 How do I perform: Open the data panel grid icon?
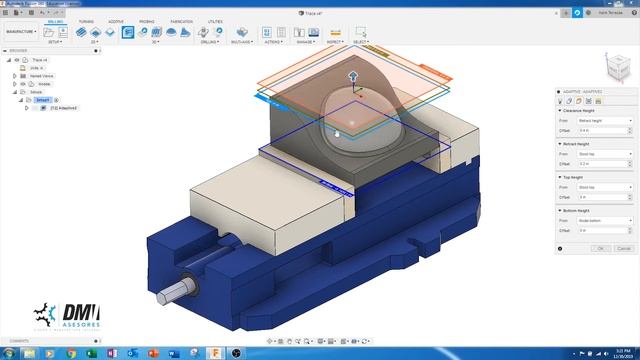(x=6, y=13)
